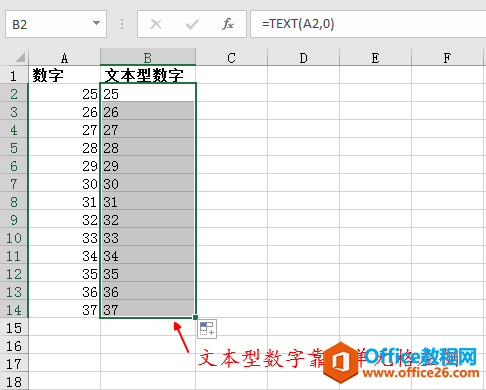Select row 17 header
Screen dimensions: 486x390
[14, 363]
